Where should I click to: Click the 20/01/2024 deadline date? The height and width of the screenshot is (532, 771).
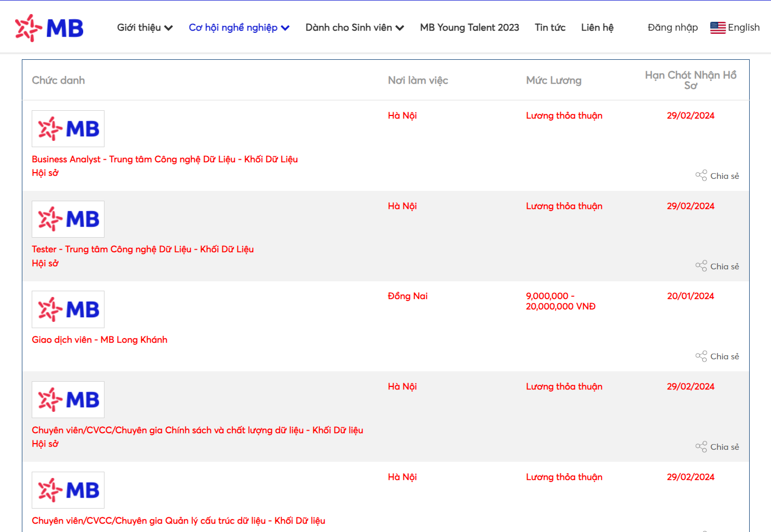point(690,296)
